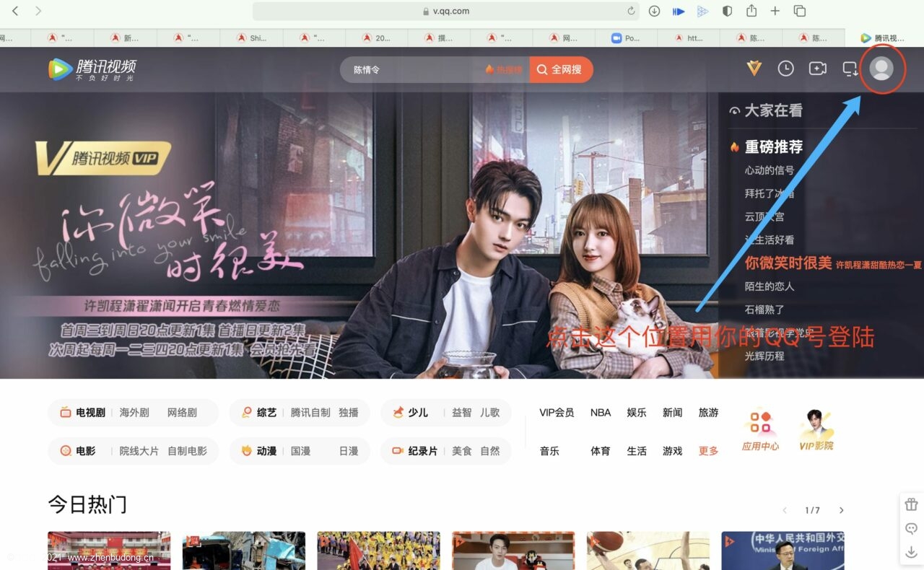This screenshot has width=924, height=570.
Task: Open Safari tab overview button
Action: point(799,11)
